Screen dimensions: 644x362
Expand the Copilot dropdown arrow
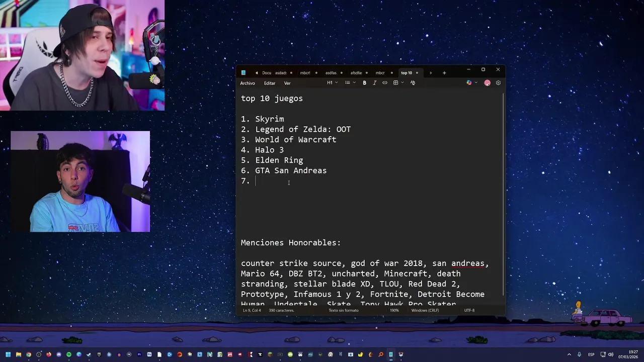[x=476, y=83]
